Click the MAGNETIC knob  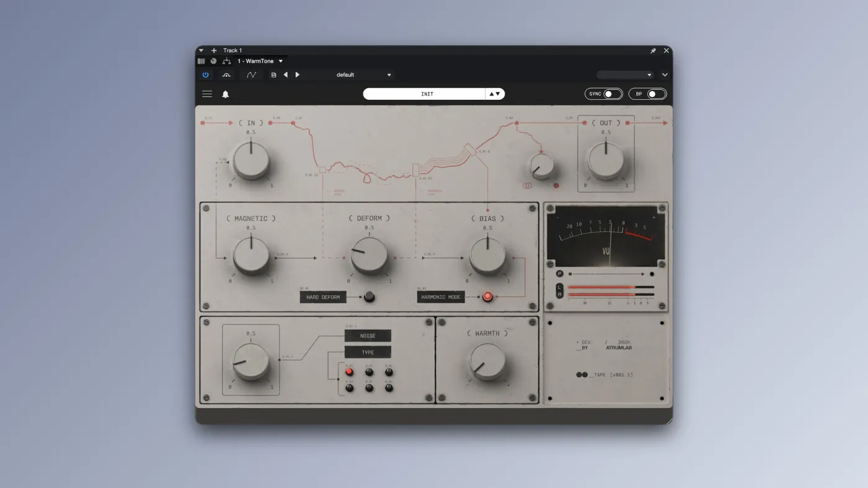click(251, 255)
